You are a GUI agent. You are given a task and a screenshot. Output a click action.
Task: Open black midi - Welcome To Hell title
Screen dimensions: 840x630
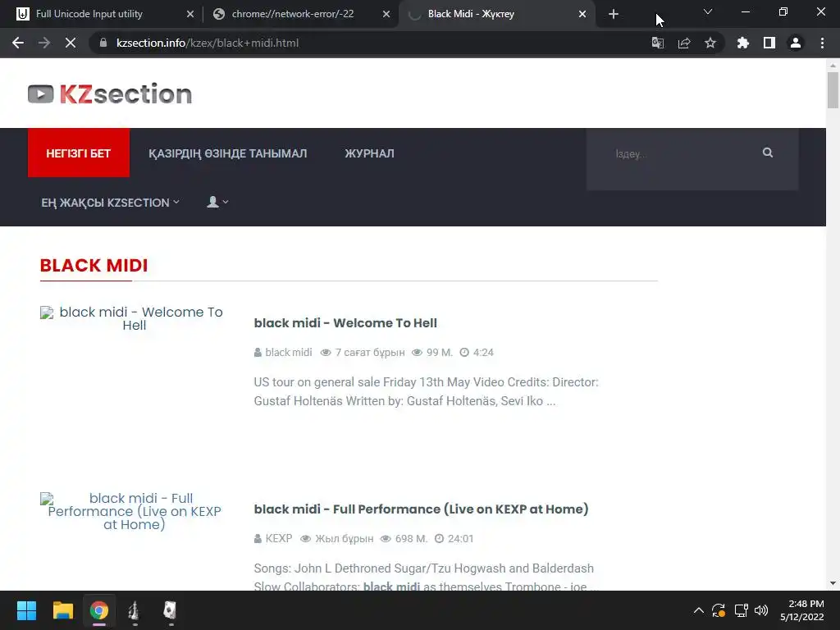[x=345, y=323]
